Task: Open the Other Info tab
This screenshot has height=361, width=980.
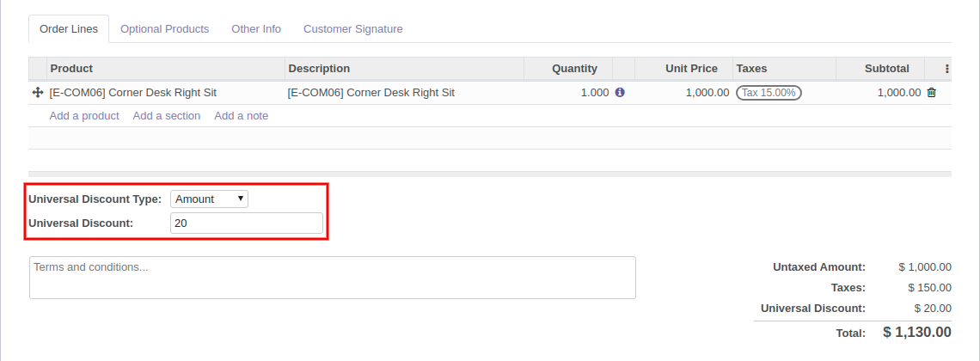Action: pyautogui.click(x=256, y=28)
